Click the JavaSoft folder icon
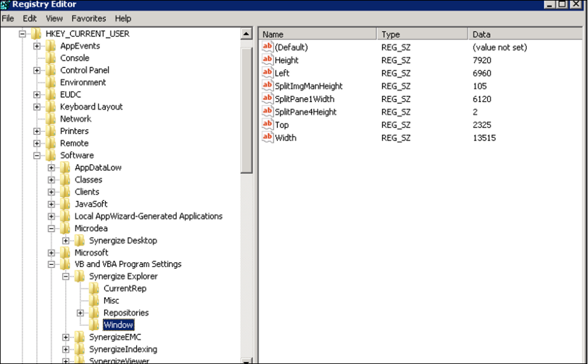 click(66, 204)
